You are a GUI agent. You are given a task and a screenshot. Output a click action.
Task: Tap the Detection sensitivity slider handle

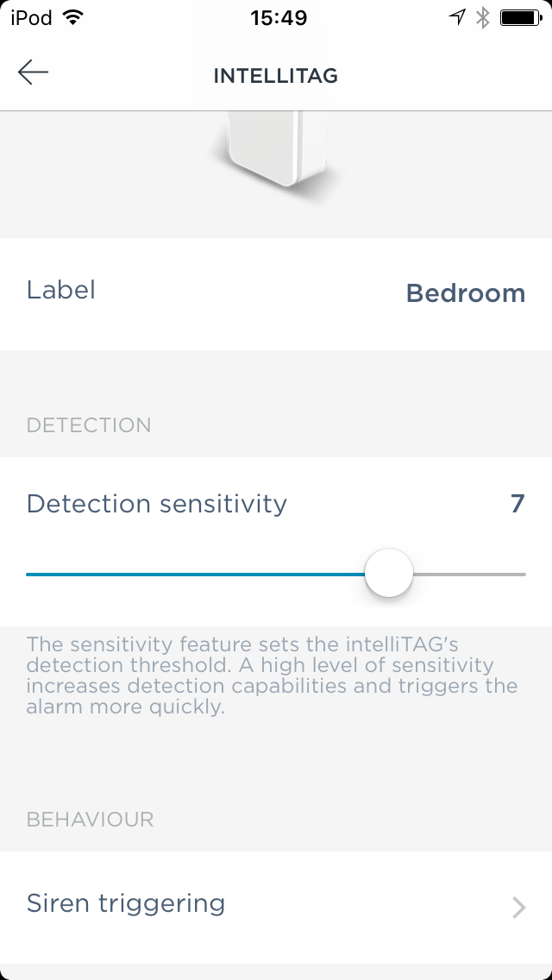coord(388,572)
